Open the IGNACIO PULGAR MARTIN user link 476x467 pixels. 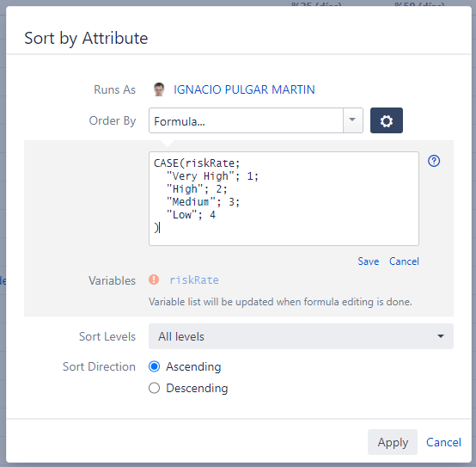[x=244, y=89]
